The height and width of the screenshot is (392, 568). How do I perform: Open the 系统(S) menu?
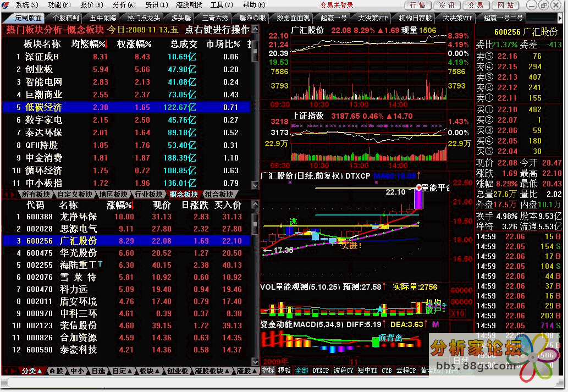point(27,5)
